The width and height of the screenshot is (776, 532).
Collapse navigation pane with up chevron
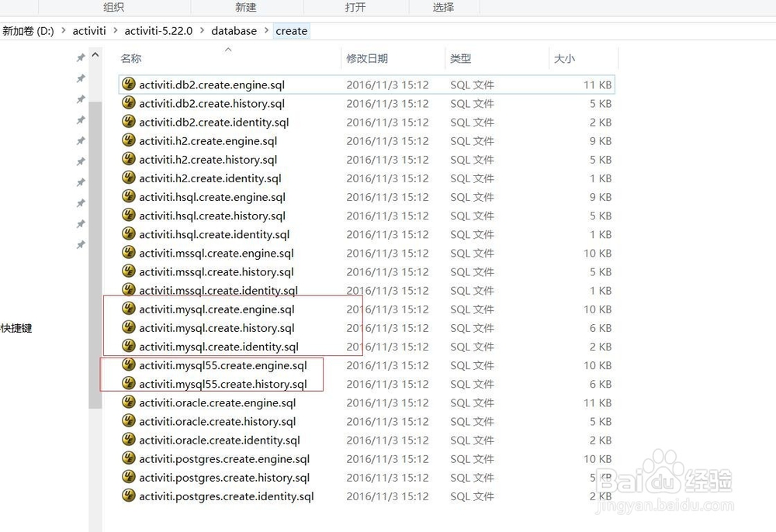click(95, 55)
